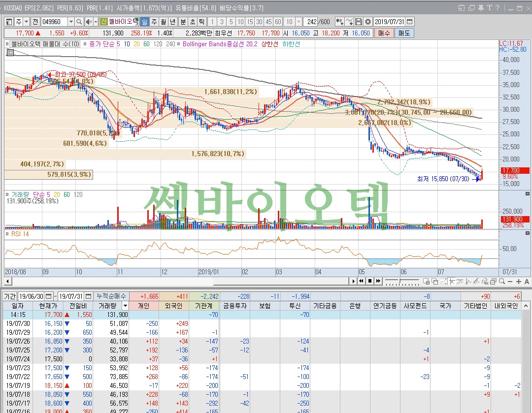Click the 쎌바이오텍 stock name label in toolbar
The image size is (532, 413).
point(124,22)
